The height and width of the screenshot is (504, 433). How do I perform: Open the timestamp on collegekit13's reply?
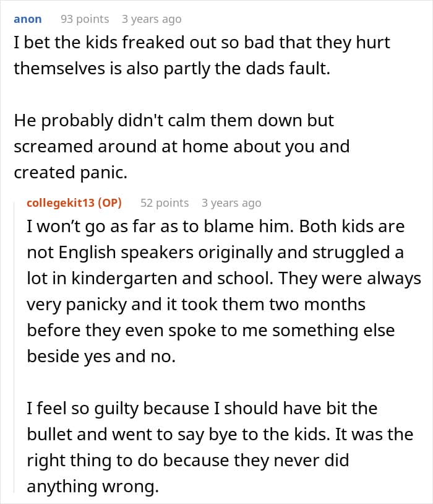point(231,203)
